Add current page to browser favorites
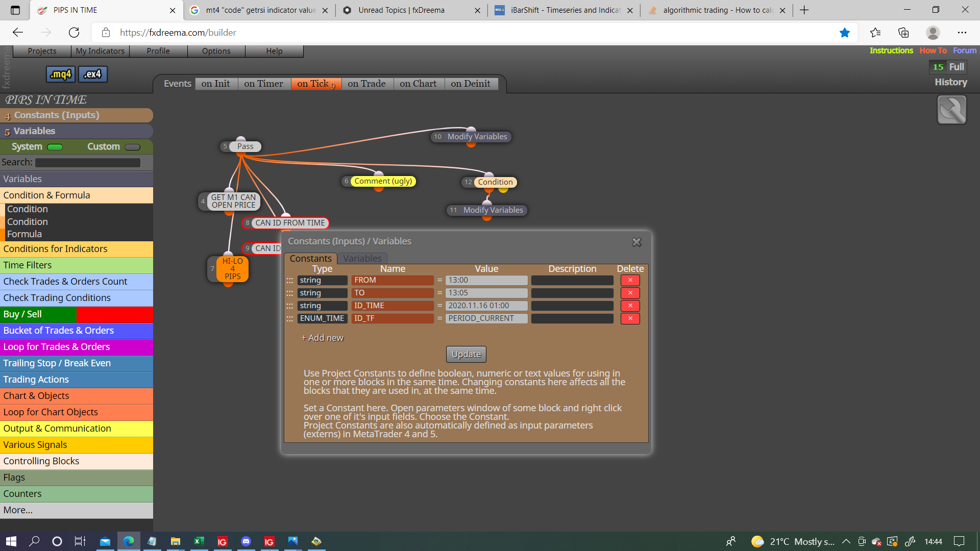Image resolution: width=980 pixels, height=551 pixels. (x=845, y=33)
